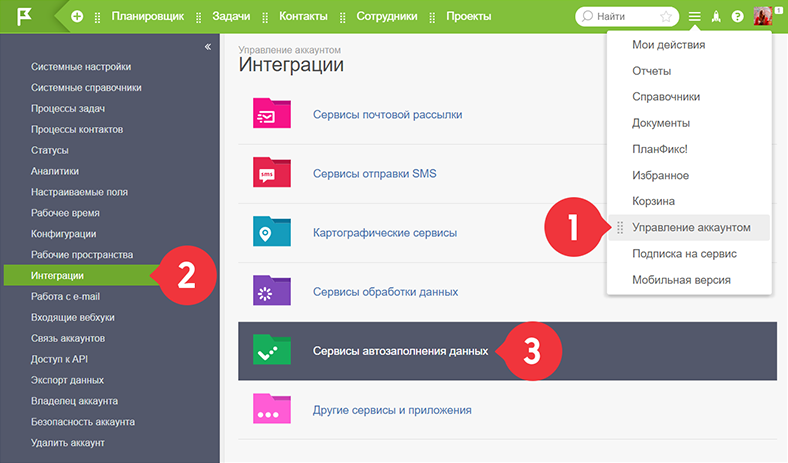Open the hamburger main menu icon

(695, 17)
